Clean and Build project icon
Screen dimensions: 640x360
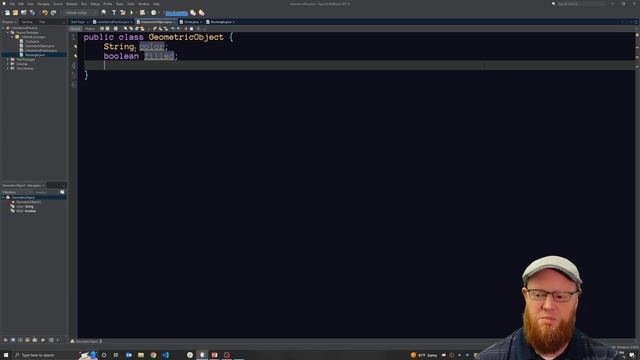[x=123, y=13]
